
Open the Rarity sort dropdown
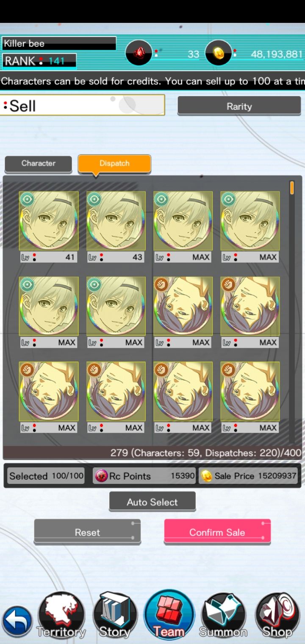(x=239, y=106)
